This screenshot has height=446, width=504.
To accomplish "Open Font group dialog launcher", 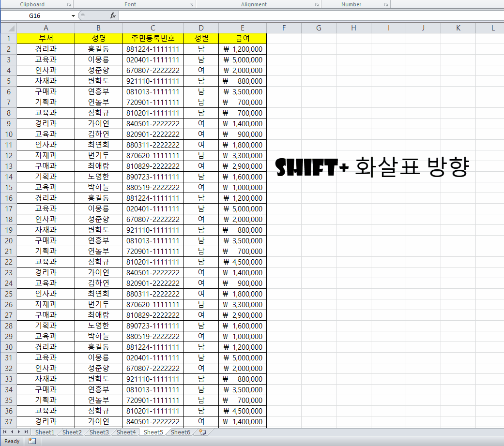I will tap(191, 4).
